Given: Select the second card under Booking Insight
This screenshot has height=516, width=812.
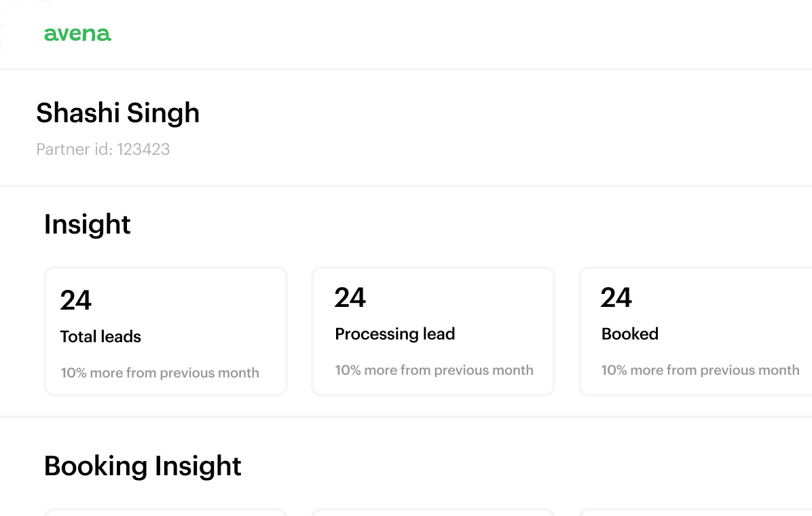Looking at the screenshot, I should coord(433,512).
